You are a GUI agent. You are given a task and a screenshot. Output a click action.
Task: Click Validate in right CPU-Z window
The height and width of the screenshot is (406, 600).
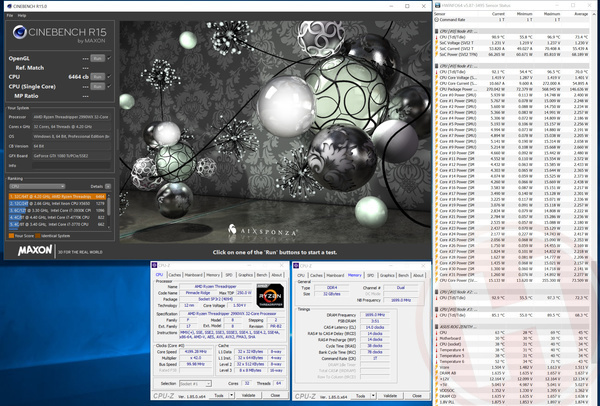pyautogui.click(x=390, y=396)
